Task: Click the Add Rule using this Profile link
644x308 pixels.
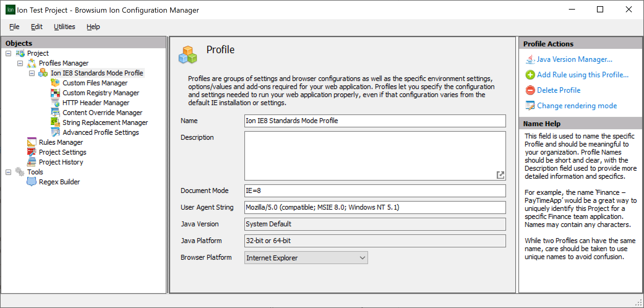Action: click(x=583, y=75)
